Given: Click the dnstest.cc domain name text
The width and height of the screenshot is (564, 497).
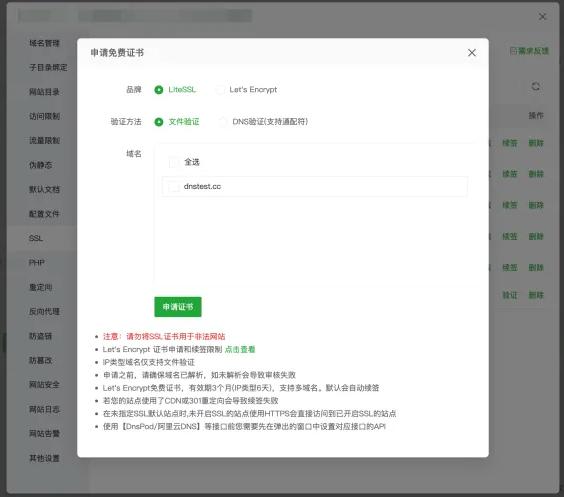Looking at the screenshot, I should [x=202, y=186].
